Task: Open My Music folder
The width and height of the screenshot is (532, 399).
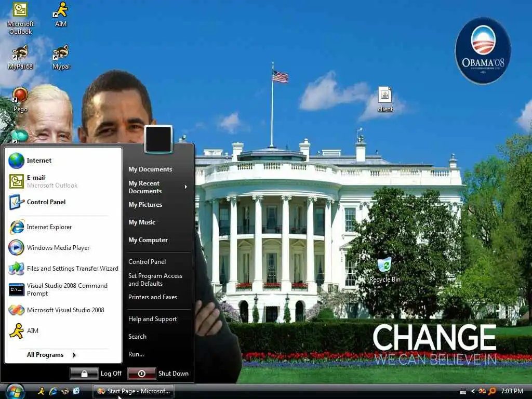Action: click(x=142, y=222)
